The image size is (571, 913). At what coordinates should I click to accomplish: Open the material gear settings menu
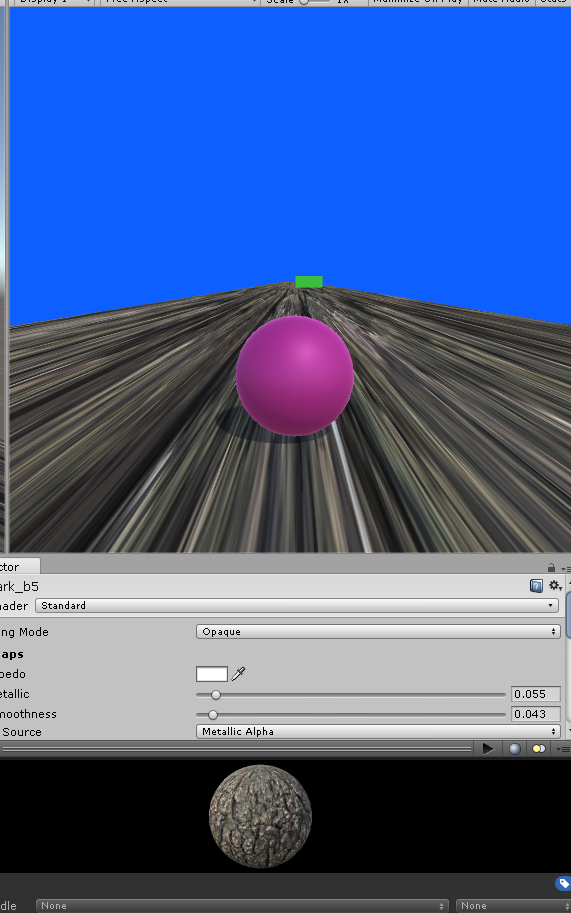click(555, 586)
